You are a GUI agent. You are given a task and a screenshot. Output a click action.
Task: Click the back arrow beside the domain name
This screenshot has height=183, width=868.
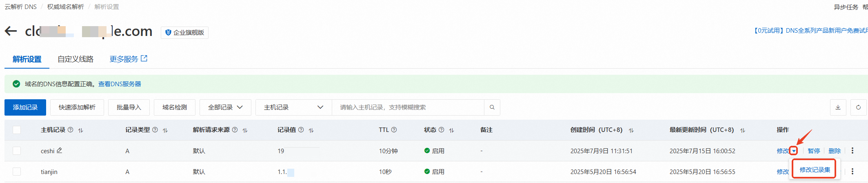pos(11,31)
